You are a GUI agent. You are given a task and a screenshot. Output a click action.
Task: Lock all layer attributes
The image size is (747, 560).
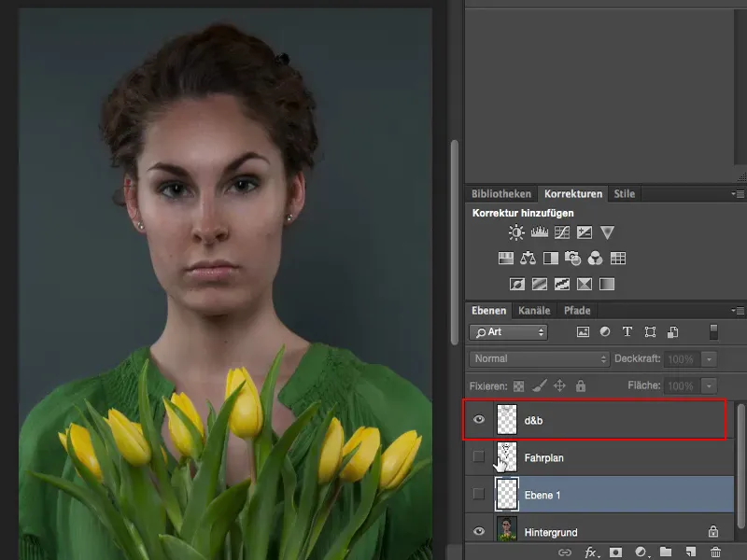pos(580,385)
